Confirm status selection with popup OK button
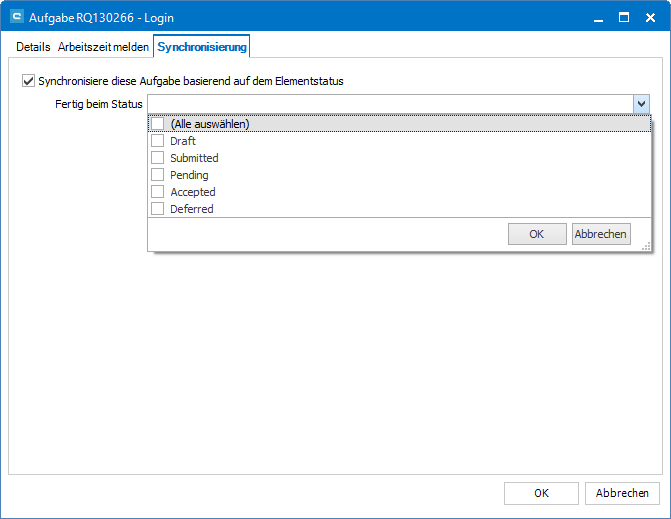The width and height of the screenshot is (671, 519). coord(537,234)
